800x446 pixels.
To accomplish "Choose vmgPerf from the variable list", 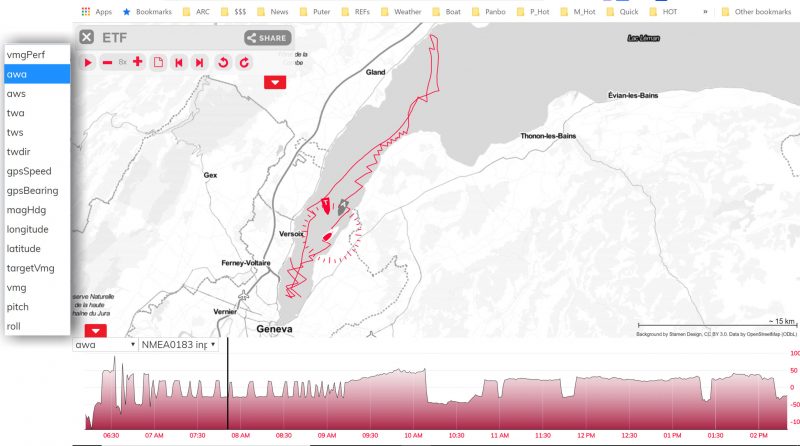I will click(37, 55).
